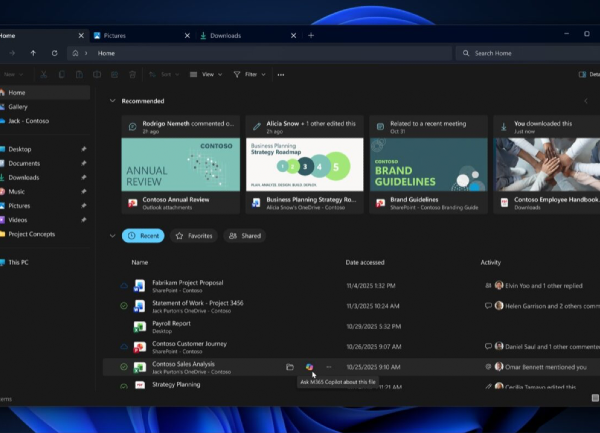Screen dimensions: 600x433
Task: Open more options for Contoso Sales Analysis
Action: pyautogui.click(x=329, y=367)
